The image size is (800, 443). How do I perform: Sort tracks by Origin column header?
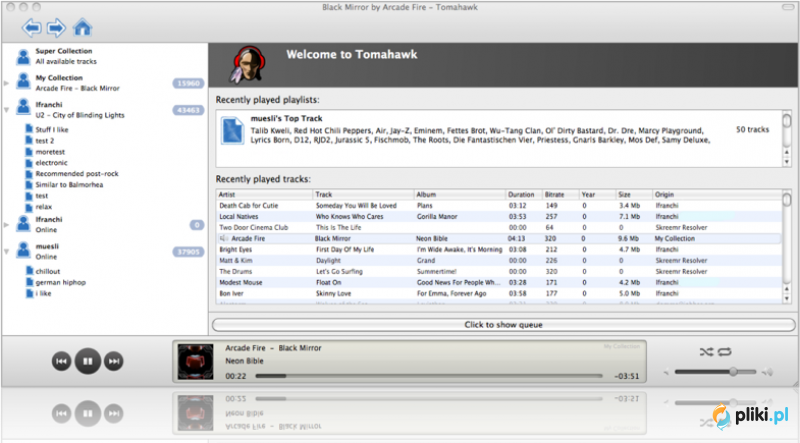pos(716,194)
